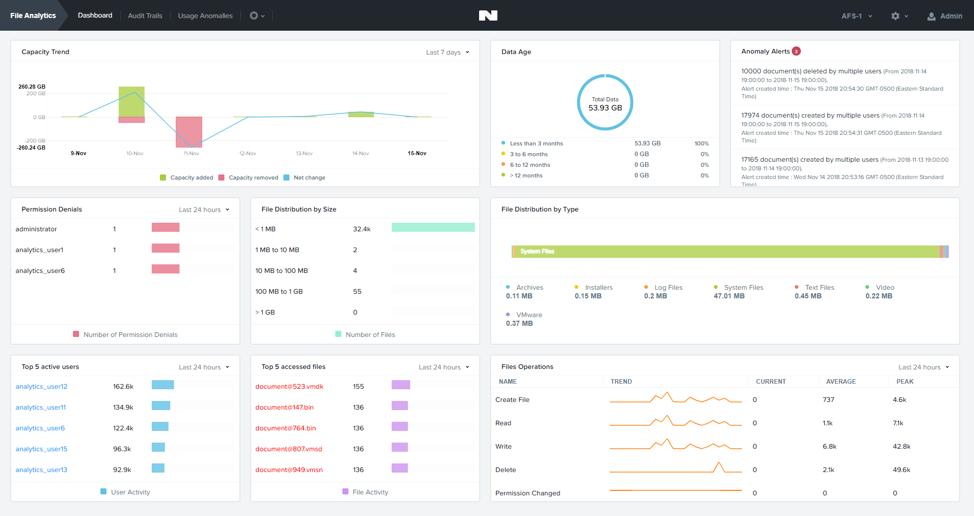
Task: Open the Audit Trails tab
Action: pos(145,16)
